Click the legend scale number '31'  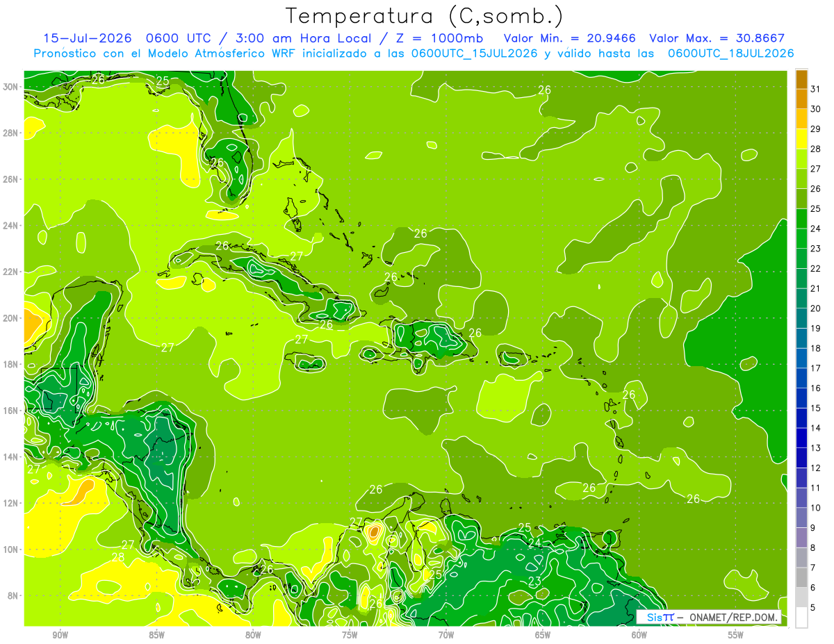click(816, 89)
